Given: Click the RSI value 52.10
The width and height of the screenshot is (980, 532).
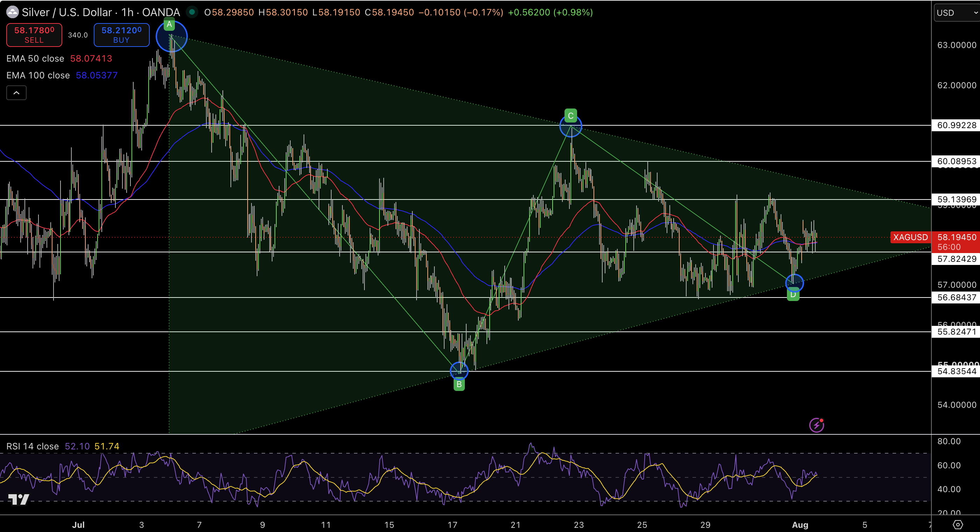Looking at the screenshot, I should pyautogui.click(x=77, y=446).
